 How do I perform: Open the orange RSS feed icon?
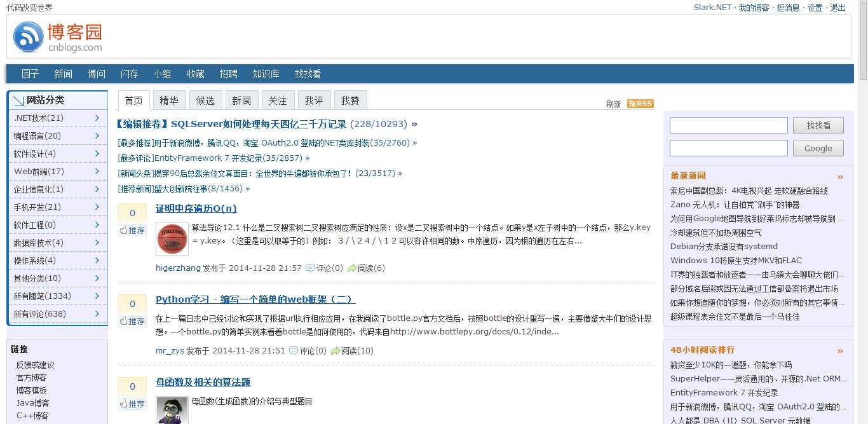[640, 104]
